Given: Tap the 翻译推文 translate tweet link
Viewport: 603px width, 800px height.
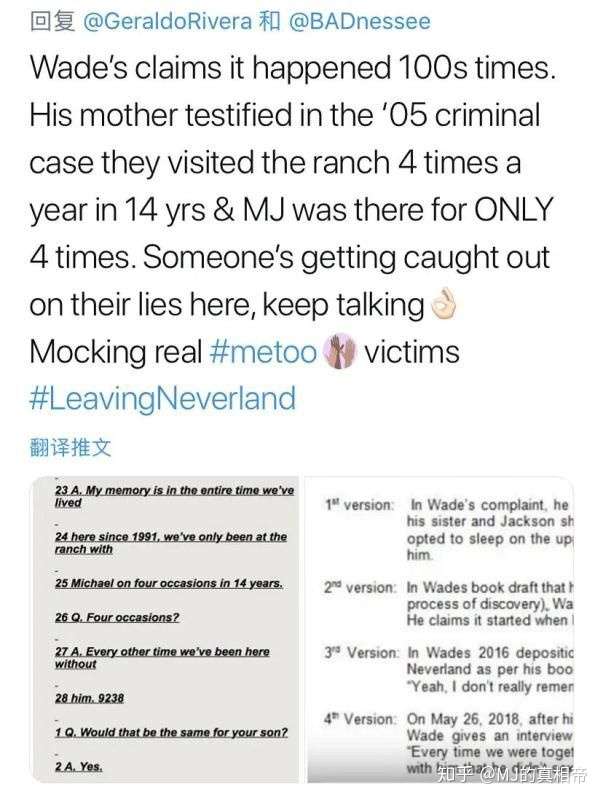Looking at the screenshot, I should click(x=70, y=447).
